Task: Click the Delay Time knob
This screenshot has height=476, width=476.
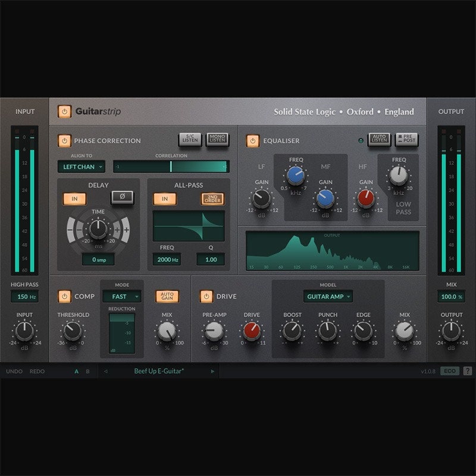Action: pyautogui.click(x=98, y=229)
